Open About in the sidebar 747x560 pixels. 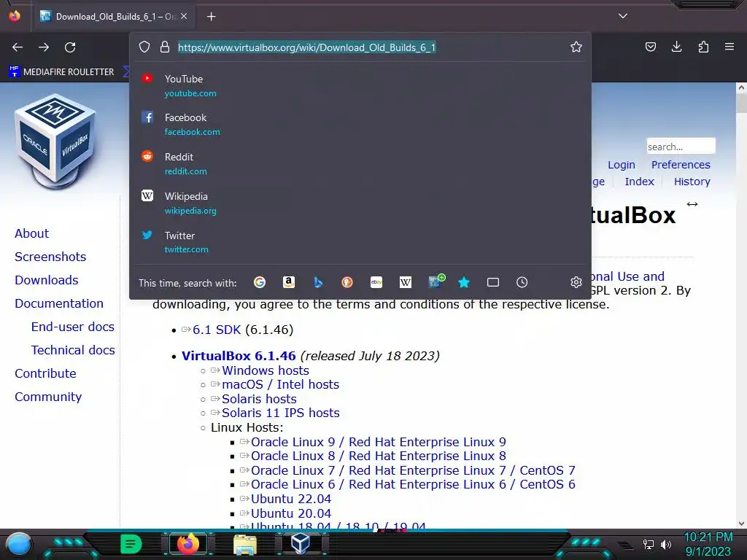(x=31, y=233)
